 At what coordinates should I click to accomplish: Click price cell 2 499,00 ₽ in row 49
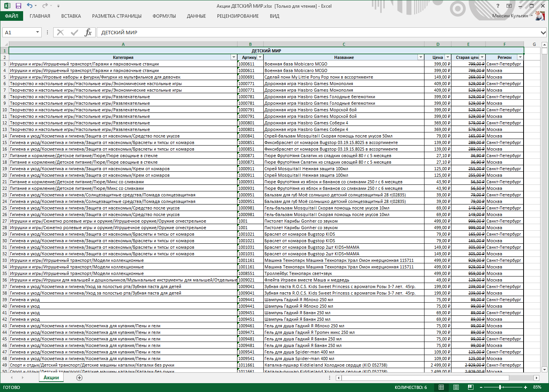pos(438,365)
